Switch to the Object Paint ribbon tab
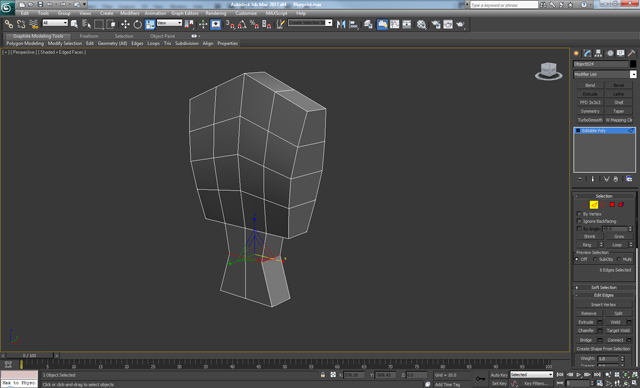The width and height of the screenshot is (640, 388). click(162, 36)
